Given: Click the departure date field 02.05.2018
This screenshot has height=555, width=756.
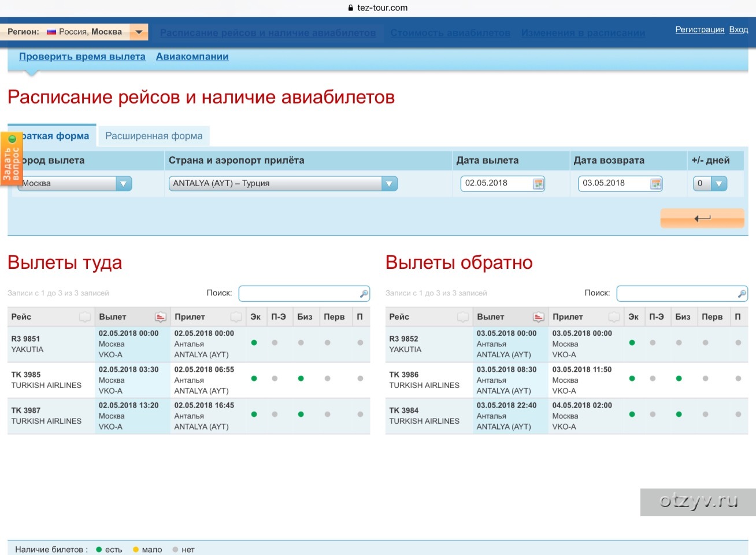Looking at the screenshot, I should [496, 183].
